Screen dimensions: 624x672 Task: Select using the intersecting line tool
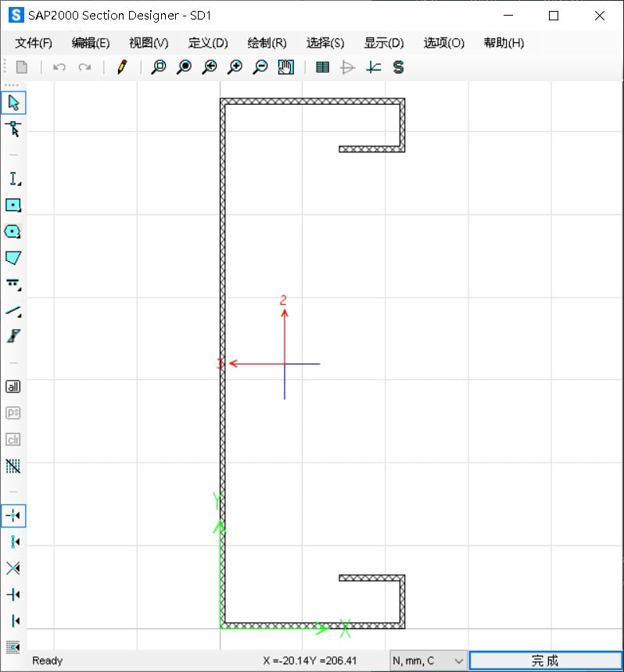(13, 466)
